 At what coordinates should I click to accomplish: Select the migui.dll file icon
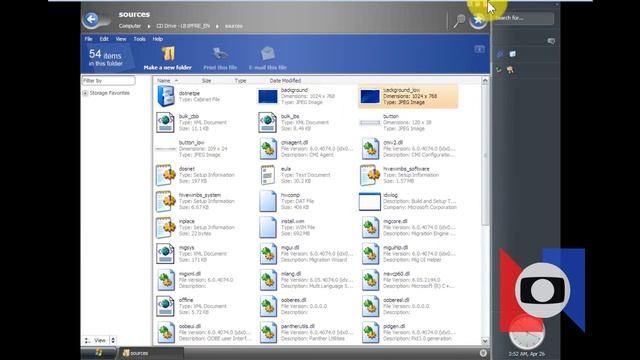pyautogui.click(x=268, y=253)
